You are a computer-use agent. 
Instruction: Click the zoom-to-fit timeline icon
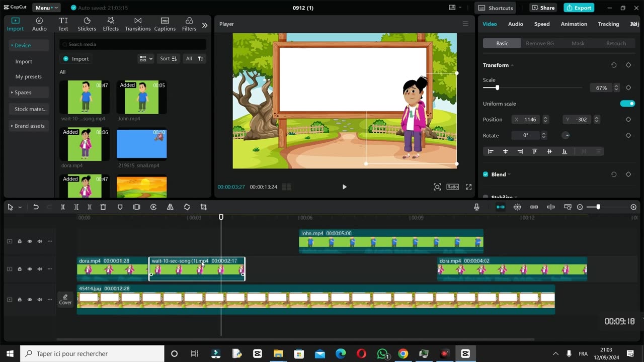click(568, 207)
